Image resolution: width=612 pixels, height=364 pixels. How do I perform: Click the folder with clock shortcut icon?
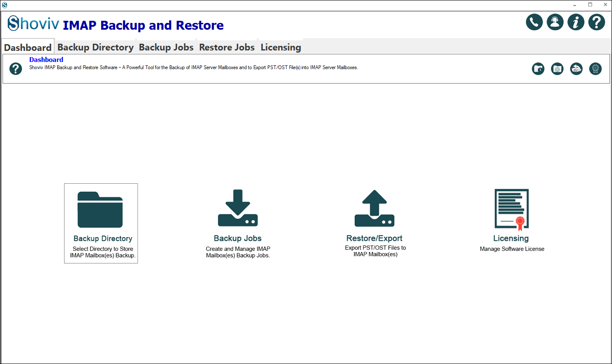[538, 69]
